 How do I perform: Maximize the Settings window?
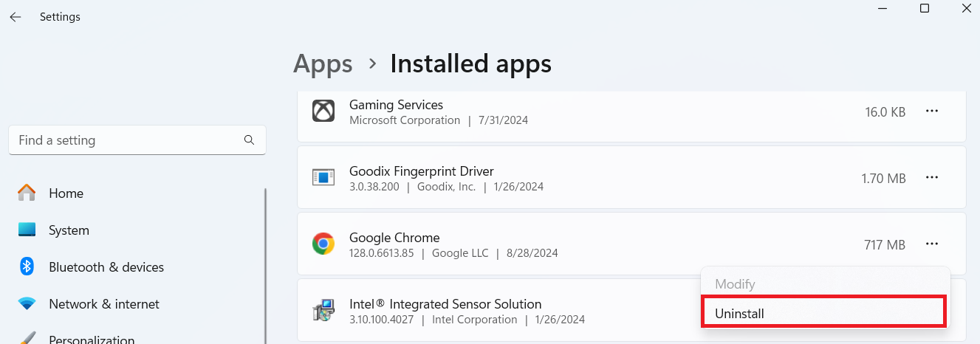(925, 8)
